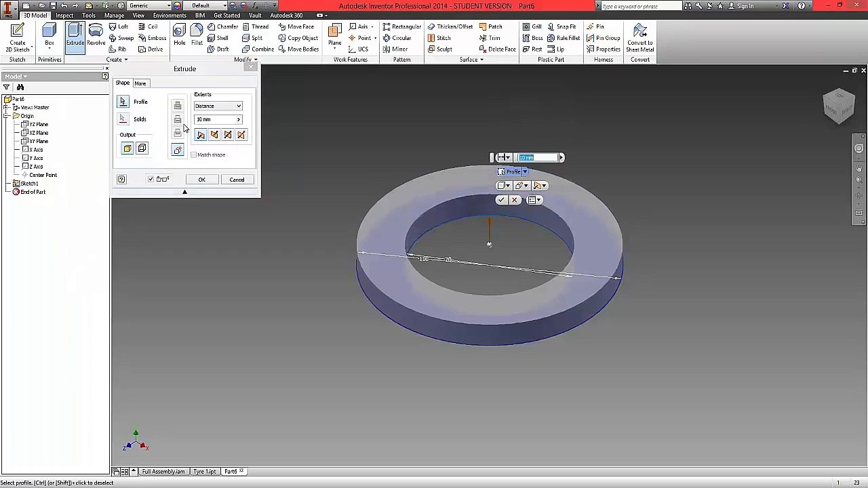Open the View ribbon tab
868x488 pixels.
coord(138,16)
